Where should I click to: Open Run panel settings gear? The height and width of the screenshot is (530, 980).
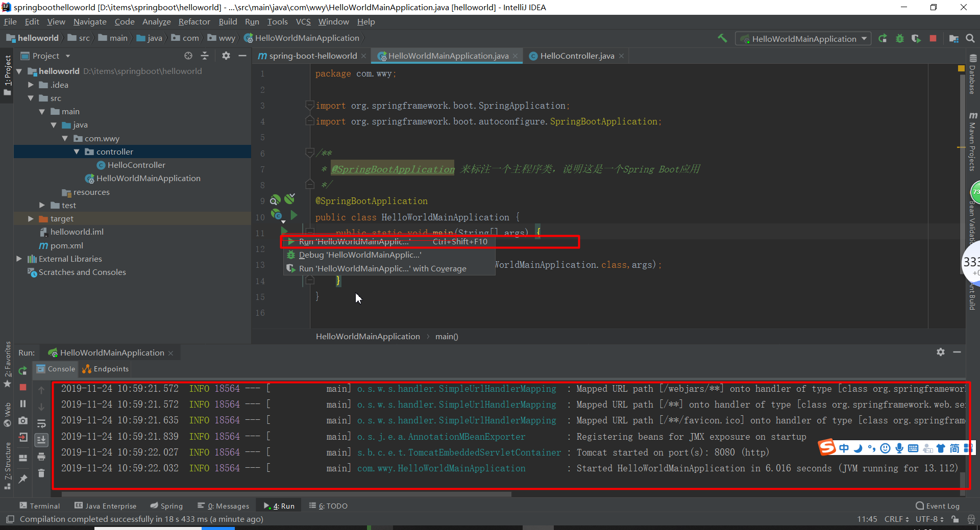click(x=941, y=352)
